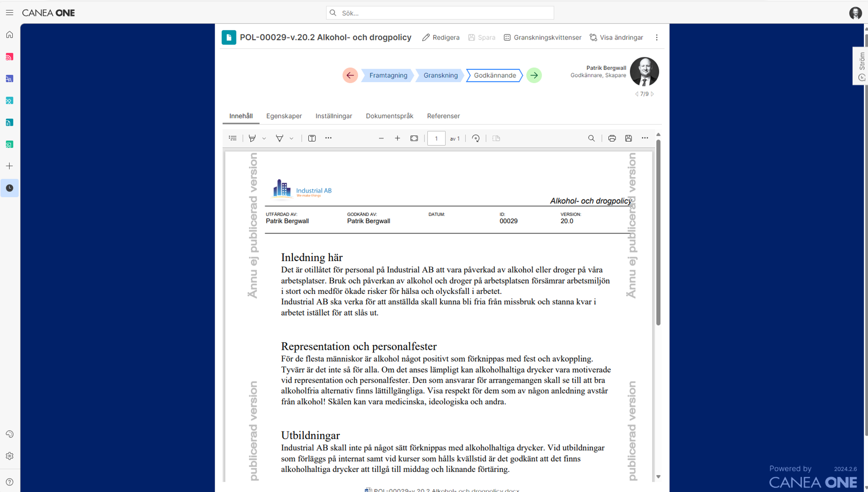Open the three-dot document options menu
This screenshot has width=868, height=492.
click(x=657, y=37)
